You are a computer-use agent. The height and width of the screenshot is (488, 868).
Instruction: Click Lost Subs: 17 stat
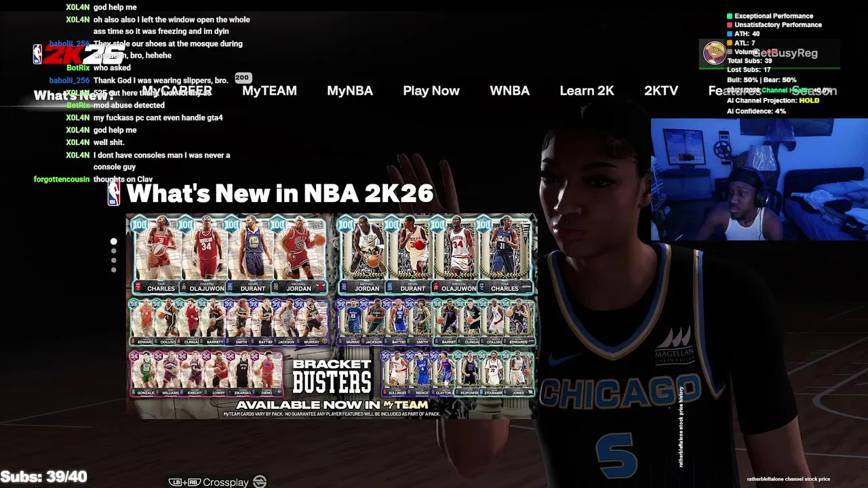coord(749,70)
